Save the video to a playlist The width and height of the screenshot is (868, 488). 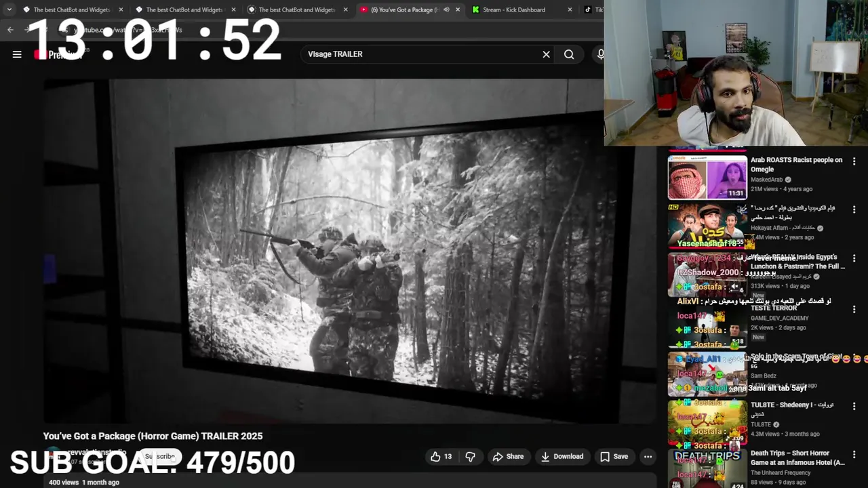(x=614, y=457)
